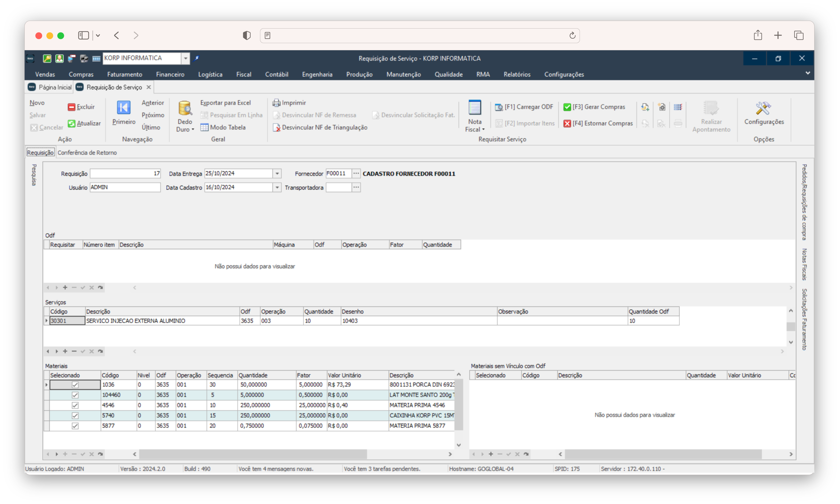The width and height of the screenshot is (840, 504).
Task: Click the Excluir red delete icon
Action: click(x=71, y=107)
